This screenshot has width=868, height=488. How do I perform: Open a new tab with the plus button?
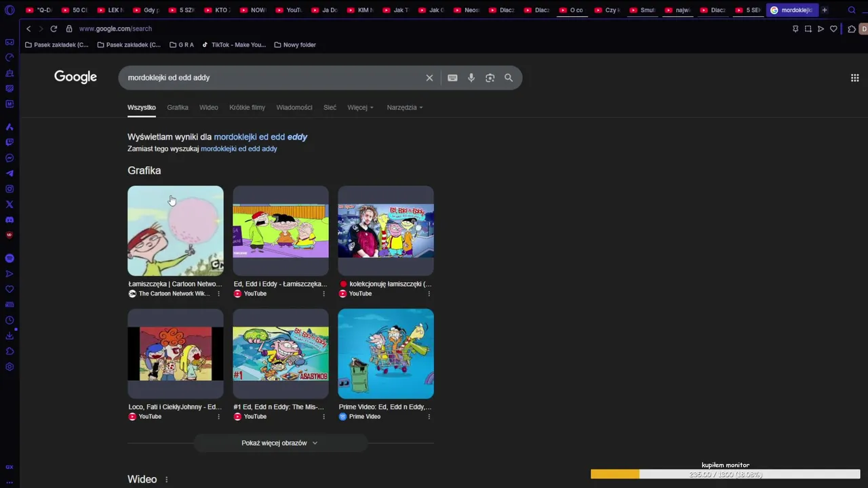click(825, 10)
